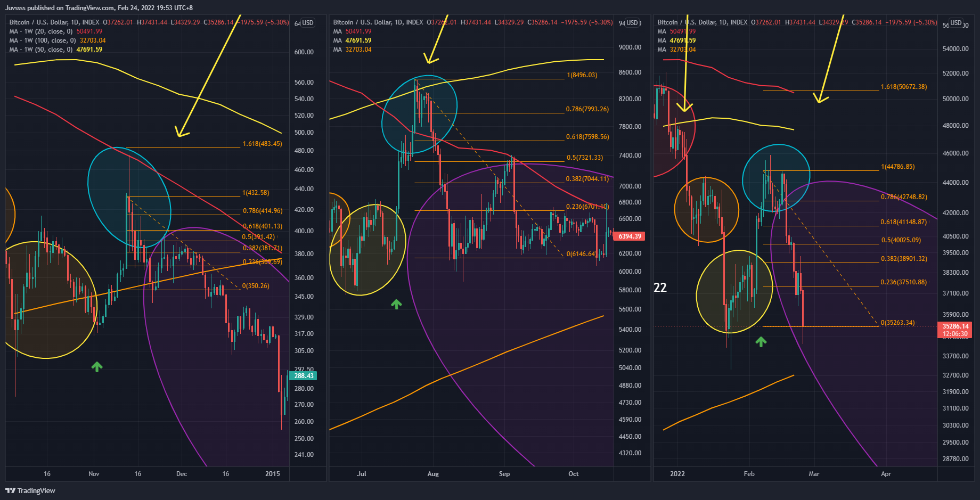This screenshot has width=980, height=500.
Task: Click 'Jul' on the middle chart time axis
Action: 362,474
